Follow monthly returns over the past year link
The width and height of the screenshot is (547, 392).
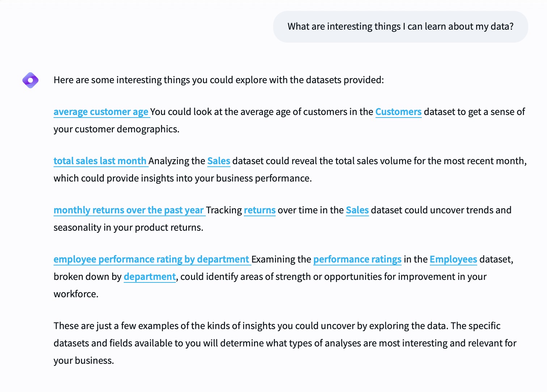click(130, 210)
